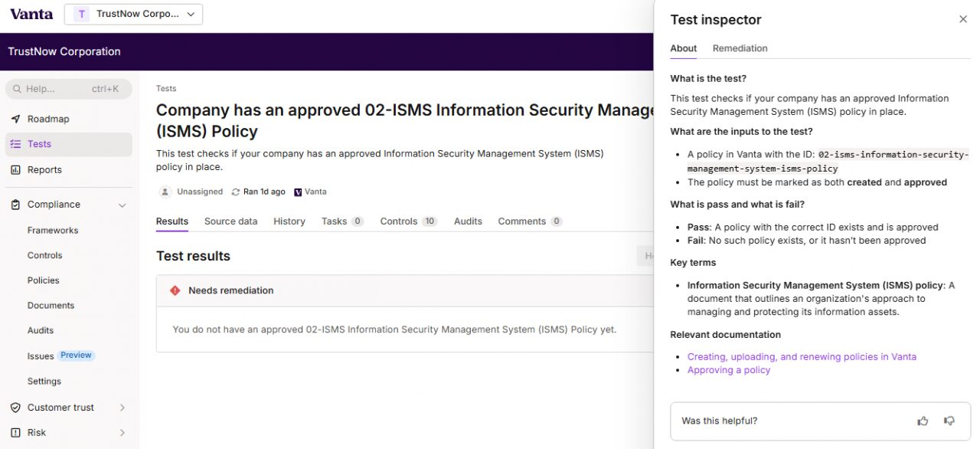Open the Approving a policy link
This screenshot has width=980, height=449.
728,370
